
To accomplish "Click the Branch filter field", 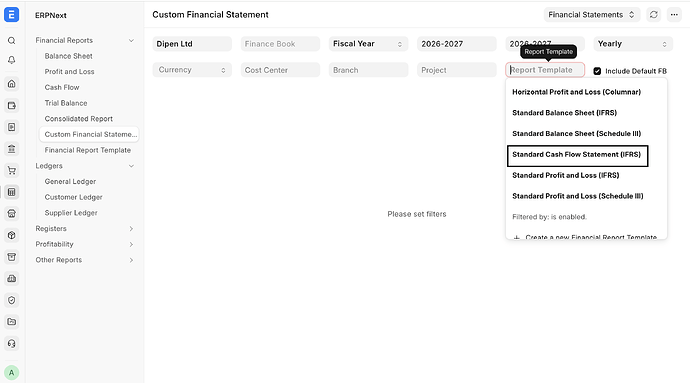I will coord(368,70).
